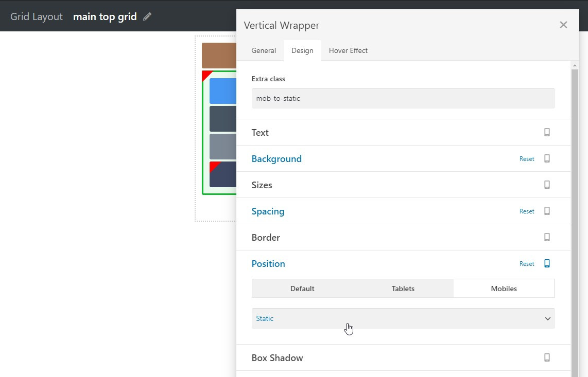Toggle responsive icon for Spacing section
Image resolution: width=588 pixels, height=377 pixels.
(x=547, y=211)
